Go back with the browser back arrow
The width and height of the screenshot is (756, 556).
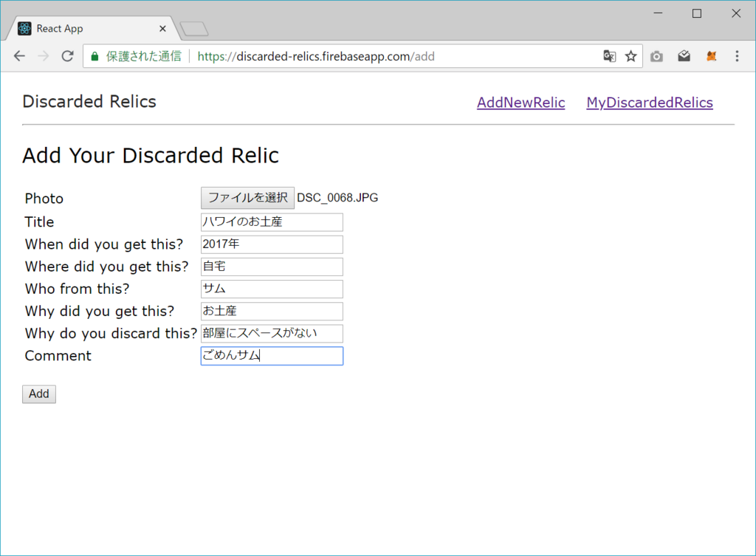click(19, 56)
